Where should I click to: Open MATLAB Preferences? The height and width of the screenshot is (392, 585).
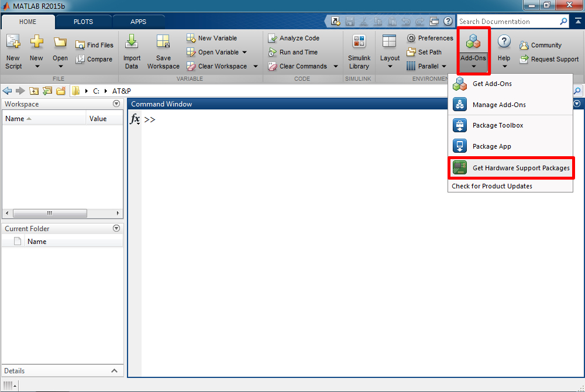430,38
